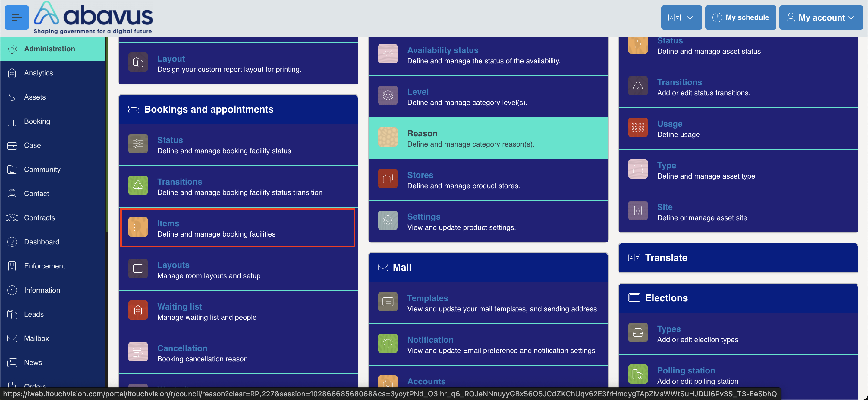Viewport: 868px width, 400px height.
Task: Click the green booking Transitions recycle icon
Action: point(138,185)
